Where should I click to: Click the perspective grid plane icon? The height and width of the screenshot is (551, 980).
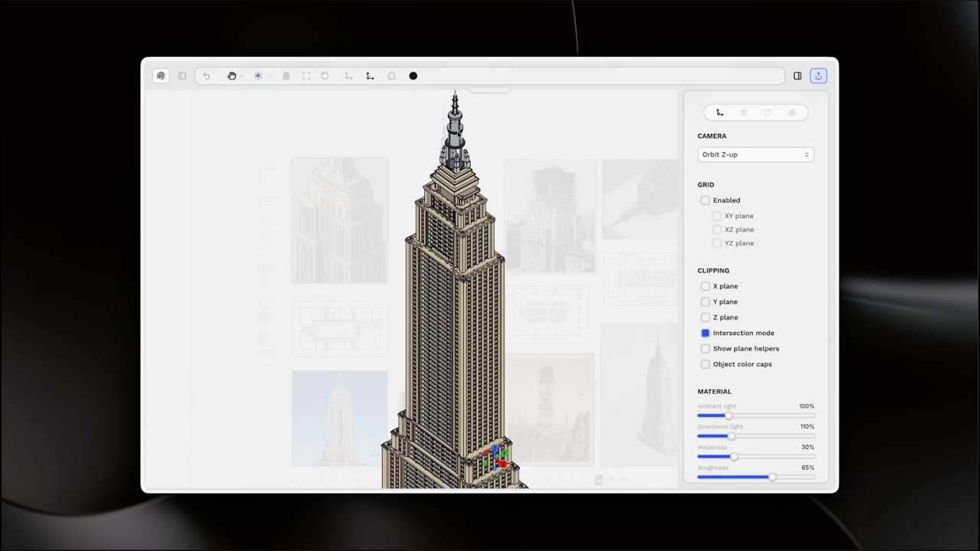[286, 76]
